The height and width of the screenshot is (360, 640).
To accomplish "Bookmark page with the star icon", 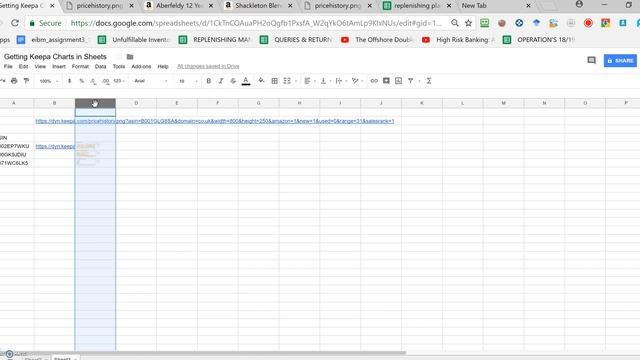I will (468, 23).
